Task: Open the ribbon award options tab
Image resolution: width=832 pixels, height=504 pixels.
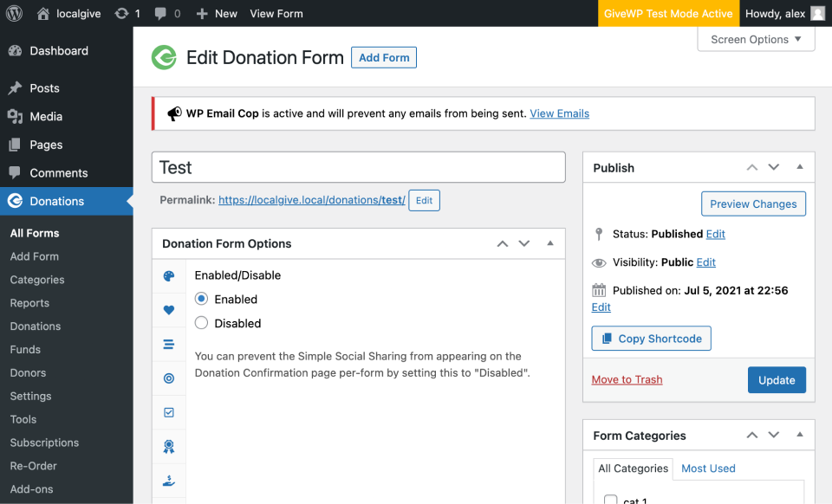Action: click(169, 447)
